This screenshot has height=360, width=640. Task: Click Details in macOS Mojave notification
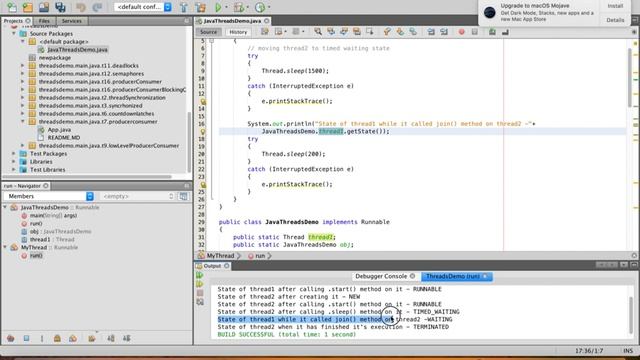click(615, 20)
